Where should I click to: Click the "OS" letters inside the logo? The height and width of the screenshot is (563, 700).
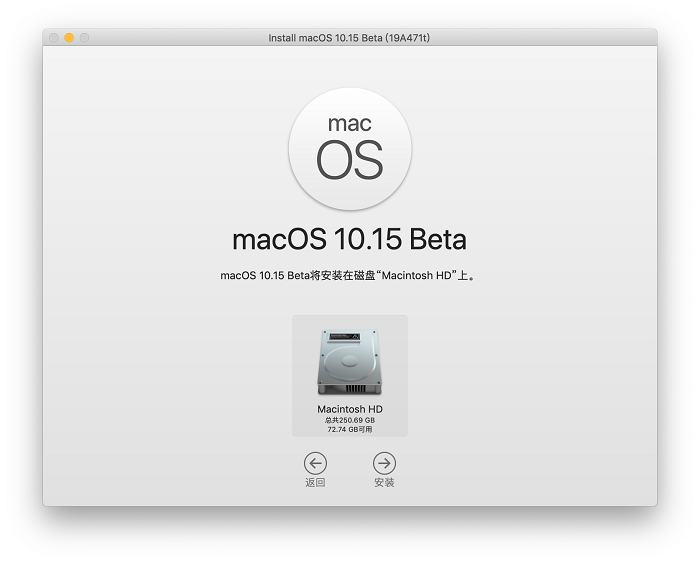click(350, 160)
